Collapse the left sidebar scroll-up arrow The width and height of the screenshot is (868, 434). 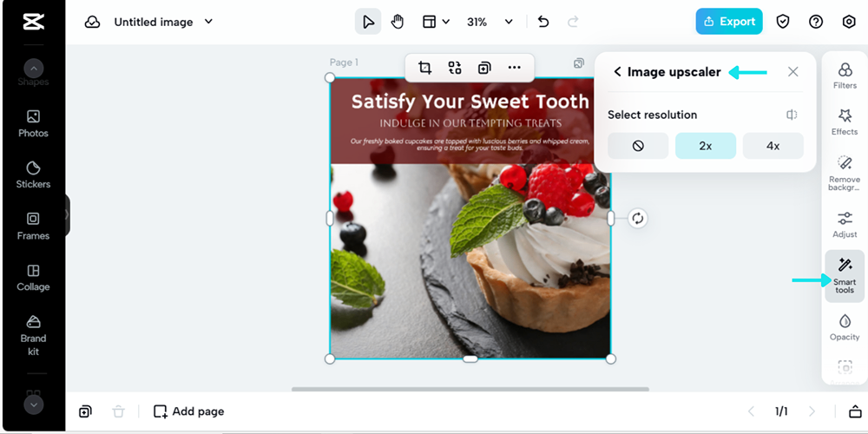tap(33, 69)
